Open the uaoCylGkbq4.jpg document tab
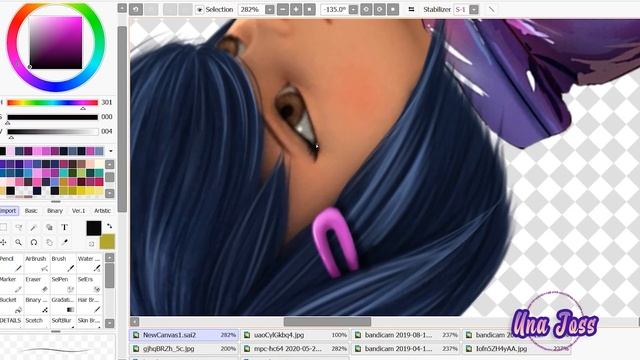The image size is (640, 360). pos(296,335)
